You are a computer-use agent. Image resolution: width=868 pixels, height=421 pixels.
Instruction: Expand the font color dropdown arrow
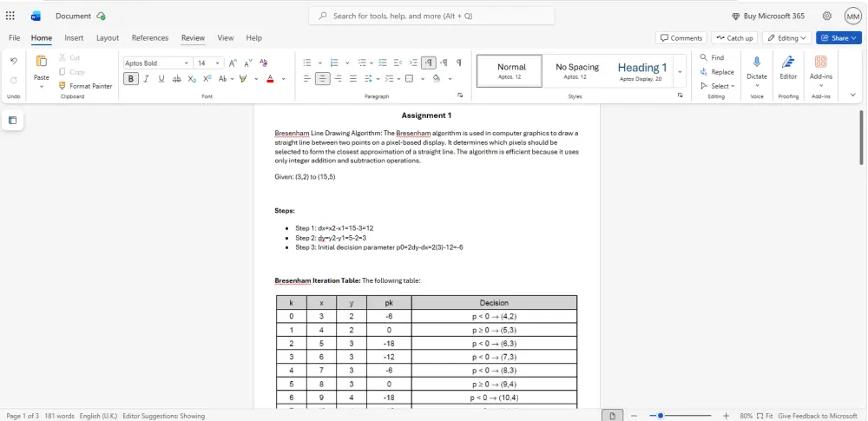(x=284, y=79)
